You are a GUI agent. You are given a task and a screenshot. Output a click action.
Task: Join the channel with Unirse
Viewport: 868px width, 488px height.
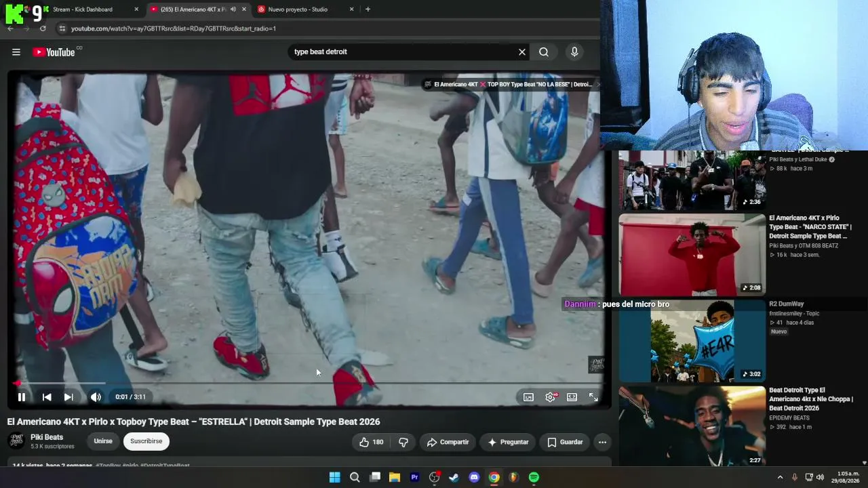pyautogui.click(x=103, y=441)
